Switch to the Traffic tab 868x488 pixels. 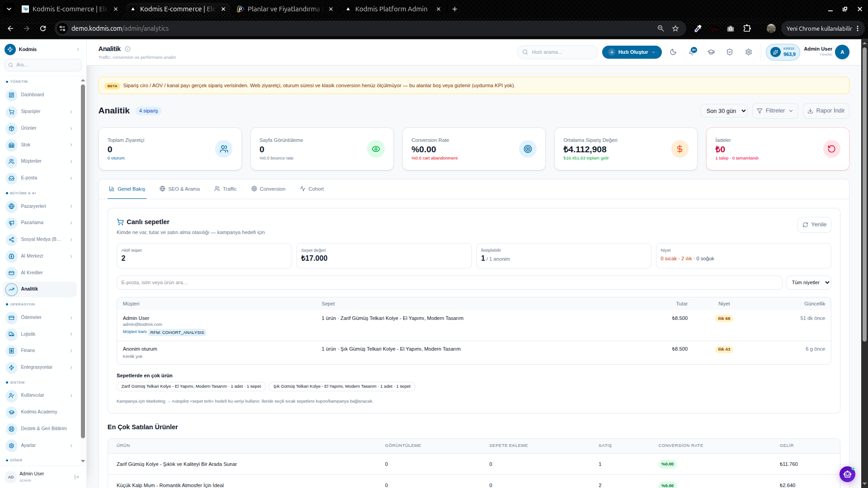225,189
